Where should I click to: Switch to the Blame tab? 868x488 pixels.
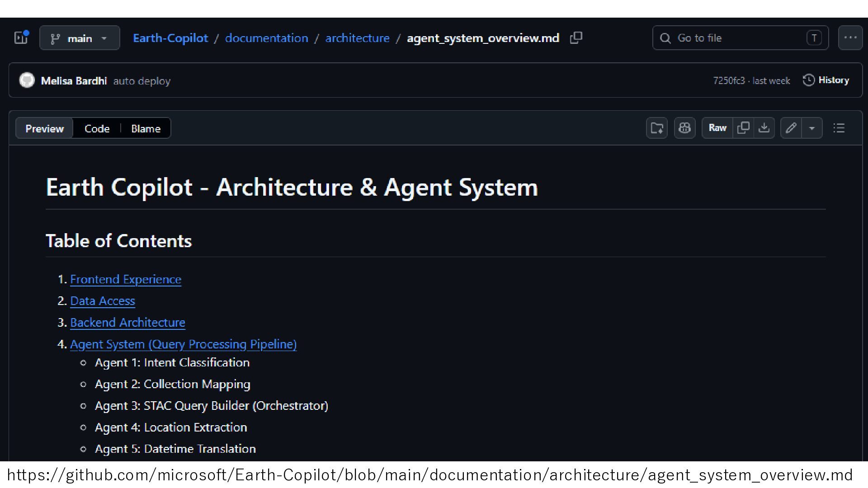click(146, 129)
